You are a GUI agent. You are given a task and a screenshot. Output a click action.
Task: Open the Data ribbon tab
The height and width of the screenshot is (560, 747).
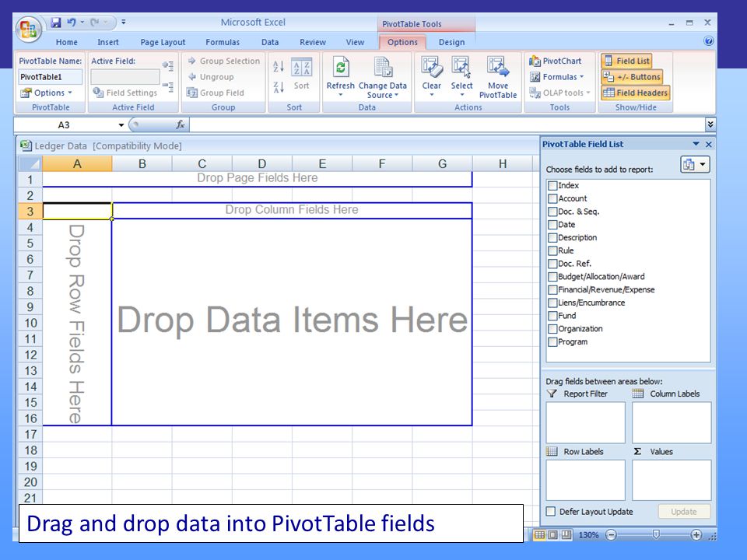pos(270,42)
